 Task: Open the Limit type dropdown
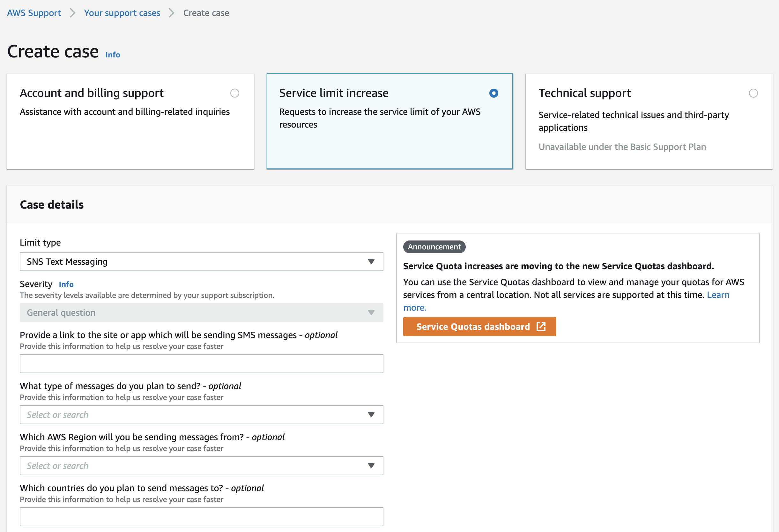click(x=201, y=262)
